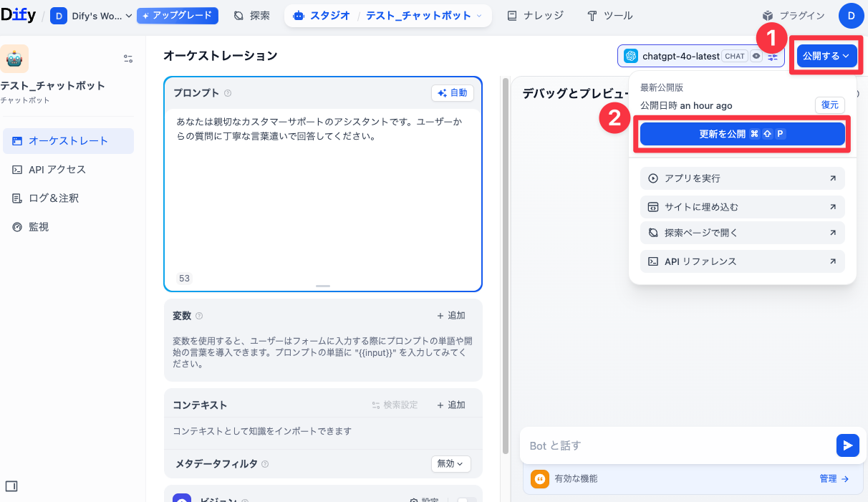Click the send message arrow button

coord(847,445)
